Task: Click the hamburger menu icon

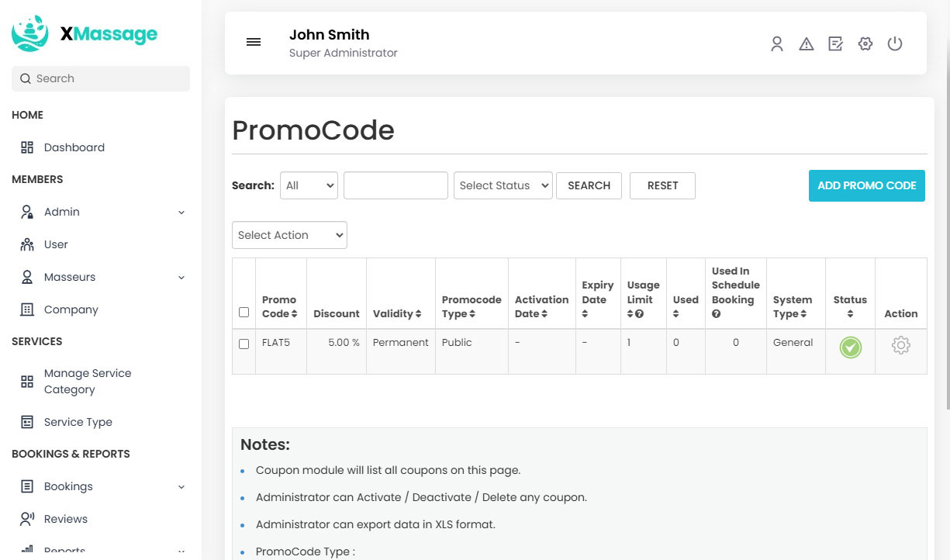Action: [254, 43]
